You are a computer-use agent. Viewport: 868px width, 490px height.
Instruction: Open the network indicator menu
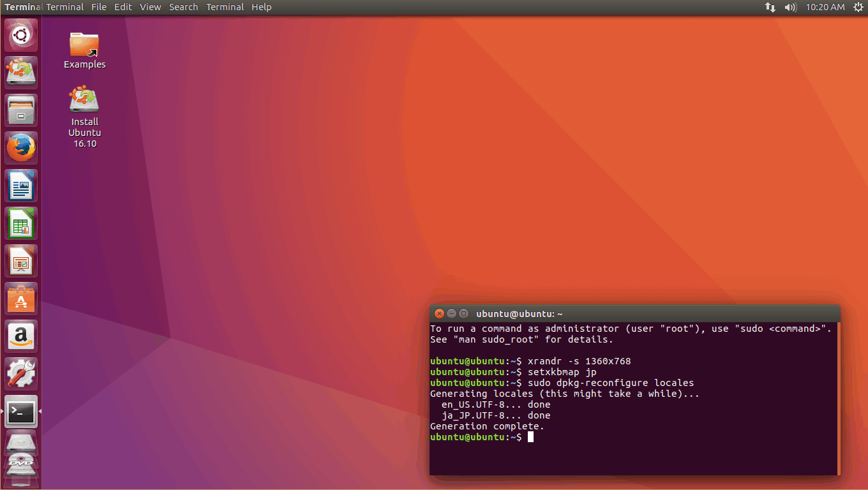pyautogui.click(x=770, y=7)
